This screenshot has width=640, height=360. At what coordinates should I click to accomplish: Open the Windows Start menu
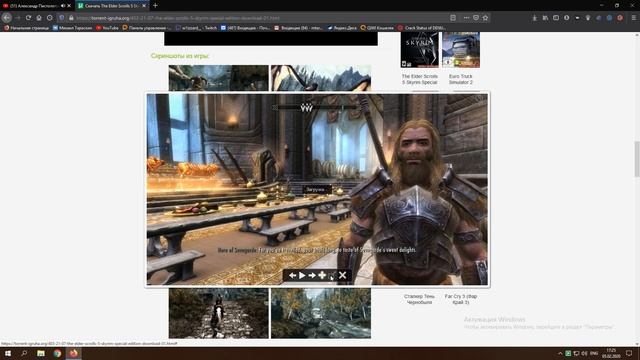tap(8, 353)
